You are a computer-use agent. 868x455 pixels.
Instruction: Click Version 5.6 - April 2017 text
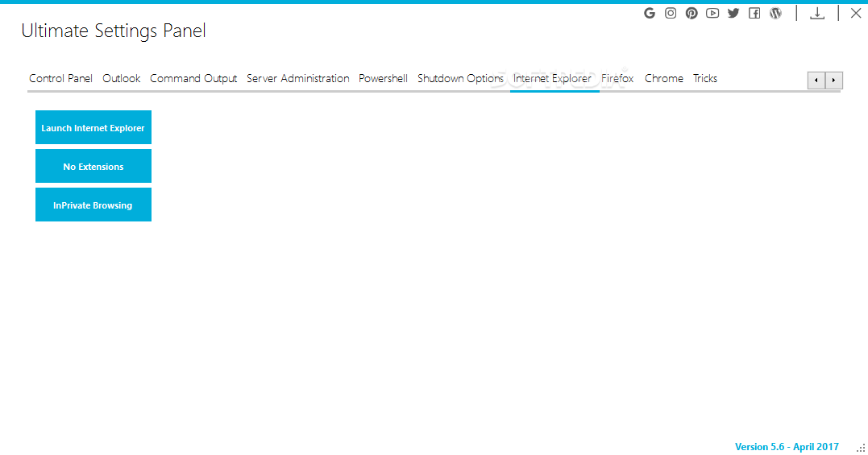tap(787, 447)
